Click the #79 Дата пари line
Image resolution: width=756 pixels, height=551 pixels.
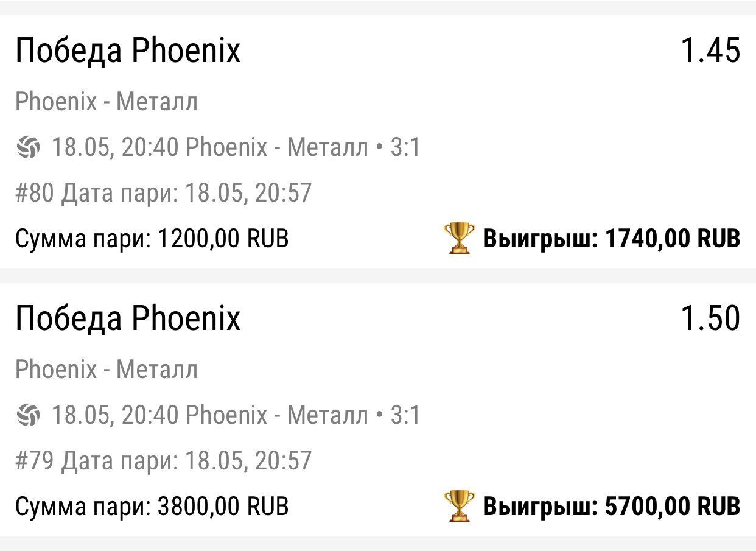(163, 462)
